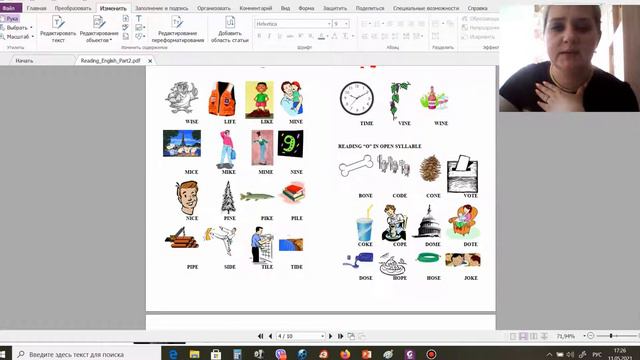640x360 pixels.
Task: Click the РУС language indicator
Action: 597,354
